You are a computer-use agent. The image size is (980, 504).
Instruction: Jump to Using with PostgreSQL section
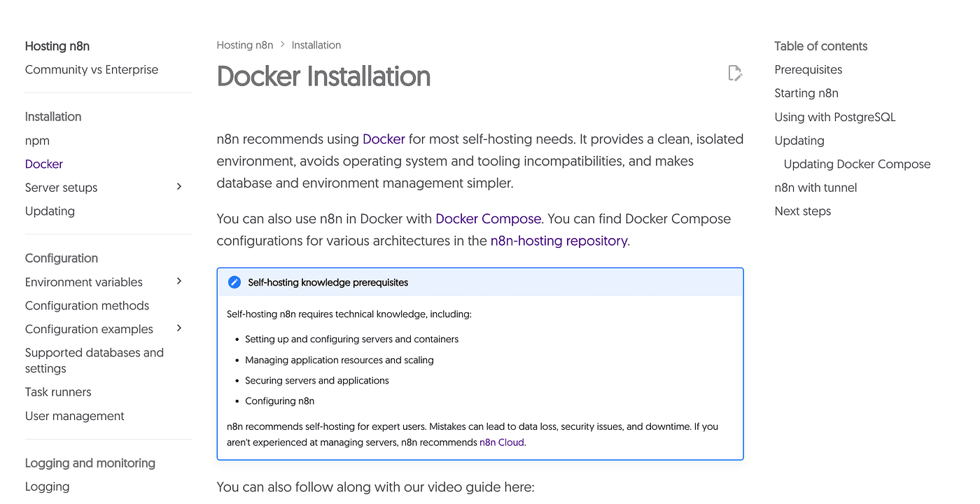834,117
